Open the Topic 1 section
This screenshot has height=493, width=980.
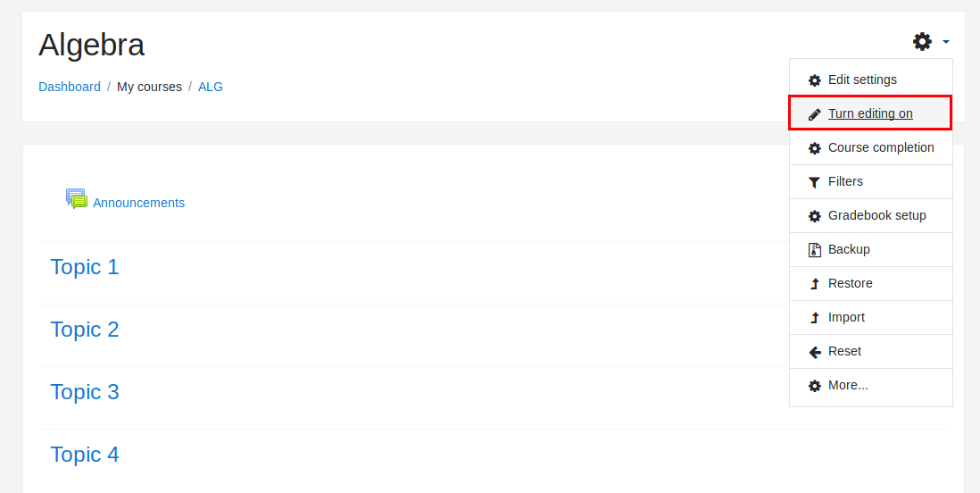coord(85,267)
